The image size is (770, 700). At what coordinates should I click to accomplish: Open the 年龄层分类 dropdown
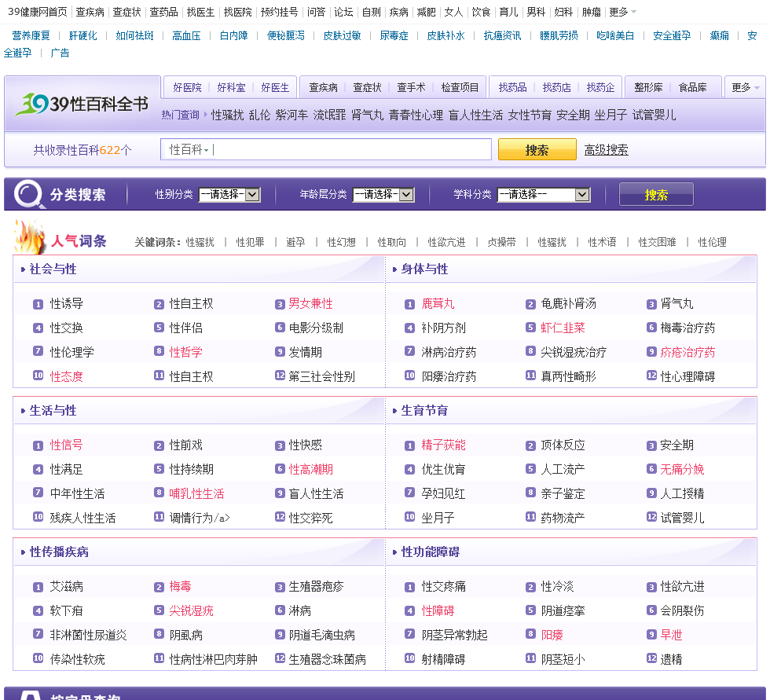click(383, 195)
